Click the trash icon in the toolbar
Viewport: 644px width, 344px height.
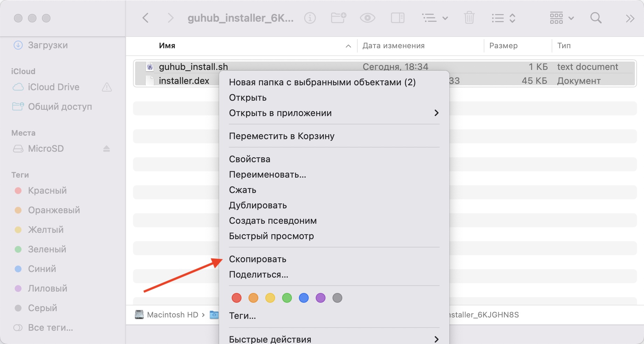click(469, 17)
